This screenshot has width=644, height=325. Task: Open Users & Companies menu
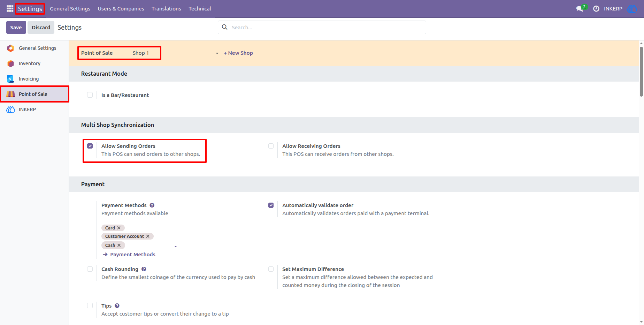[121, 9]
